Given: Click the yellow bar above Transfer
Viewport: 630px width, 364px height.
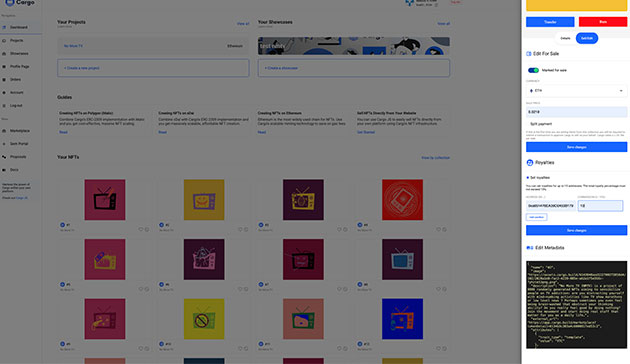Looking at the screenshot, I should (x=576, y=5).
